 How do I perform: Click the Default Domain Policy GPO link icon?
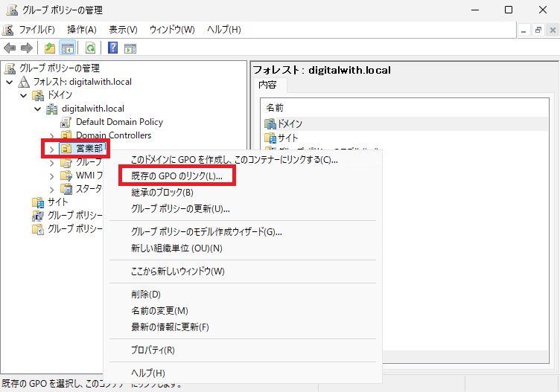pyautogui.click(x=66, y=122)
